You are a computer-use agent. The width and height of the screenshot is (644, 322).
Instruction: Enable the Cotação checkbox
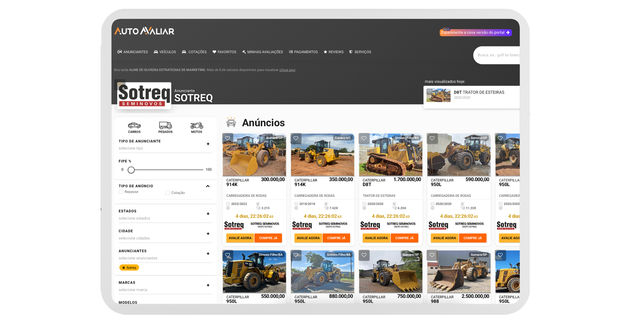tap(167, 193)
